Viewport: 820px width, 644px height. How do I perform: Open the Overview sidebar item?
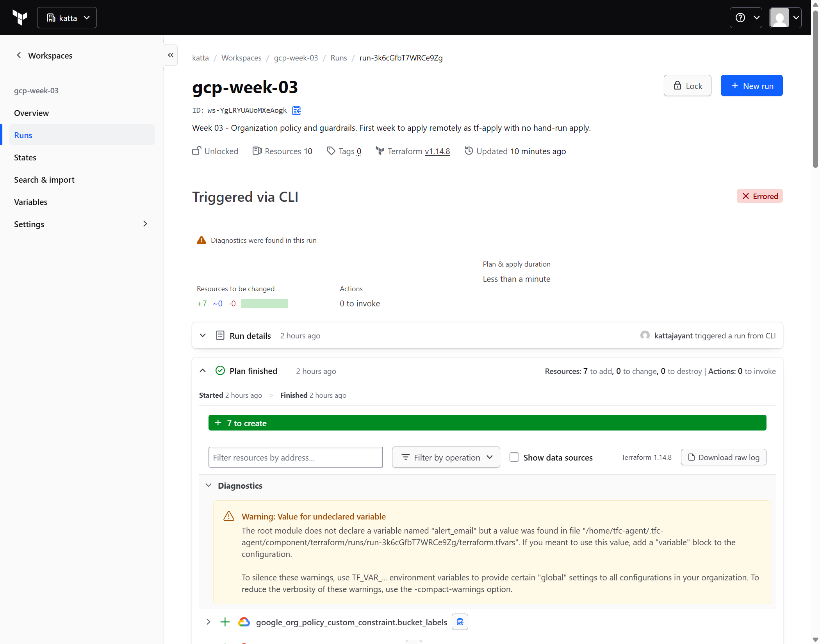click(x=82, y=113)
